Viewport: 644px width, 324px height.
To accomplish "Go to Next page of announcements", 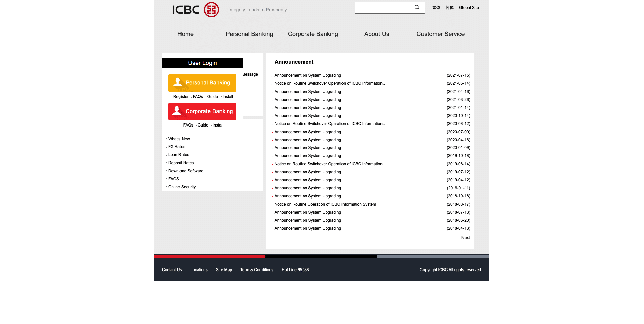I will point(466,238).
